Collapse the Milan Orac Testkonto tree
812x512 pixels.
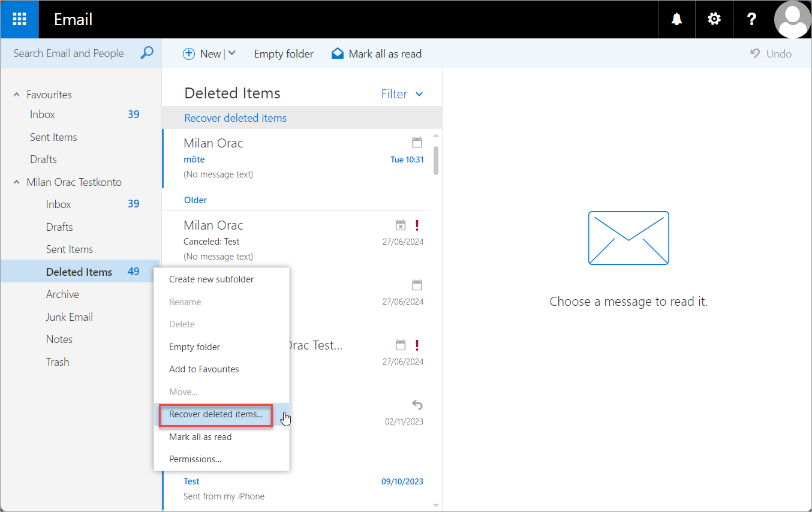click(17, 182)
